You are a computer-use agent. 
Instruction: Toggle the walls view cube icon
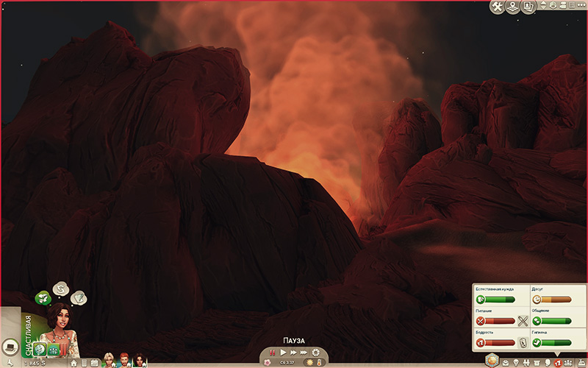553,5
